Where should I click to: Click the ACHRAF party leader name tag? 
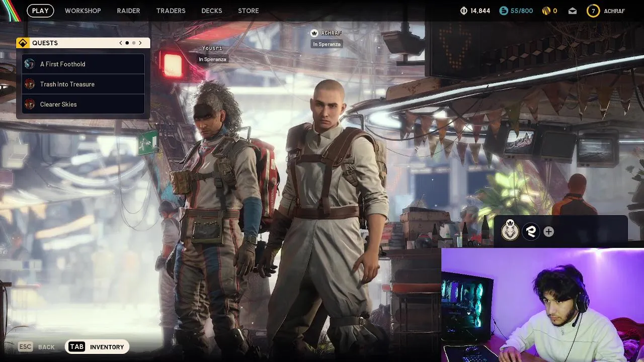point(331,33)
